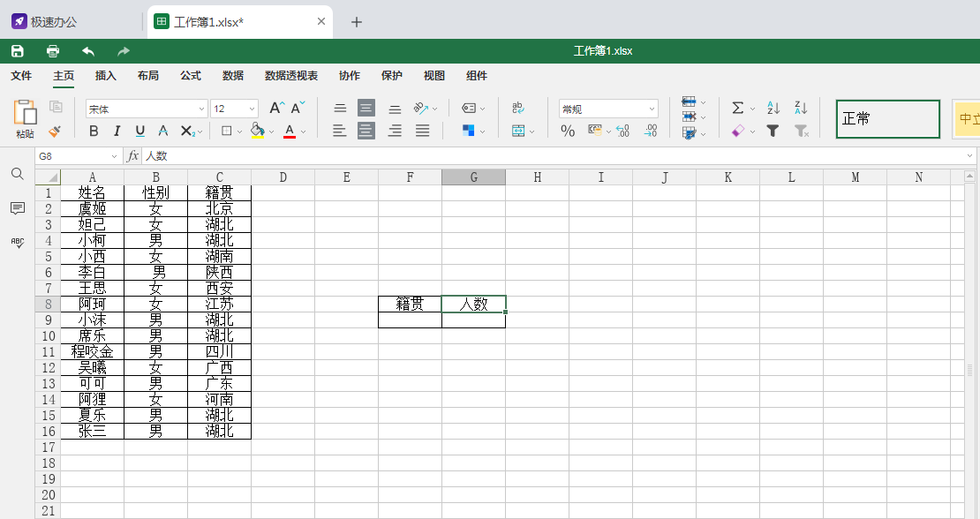The image size is (980, 519).
Task: Align text to the right
Action: click(395, 131)
